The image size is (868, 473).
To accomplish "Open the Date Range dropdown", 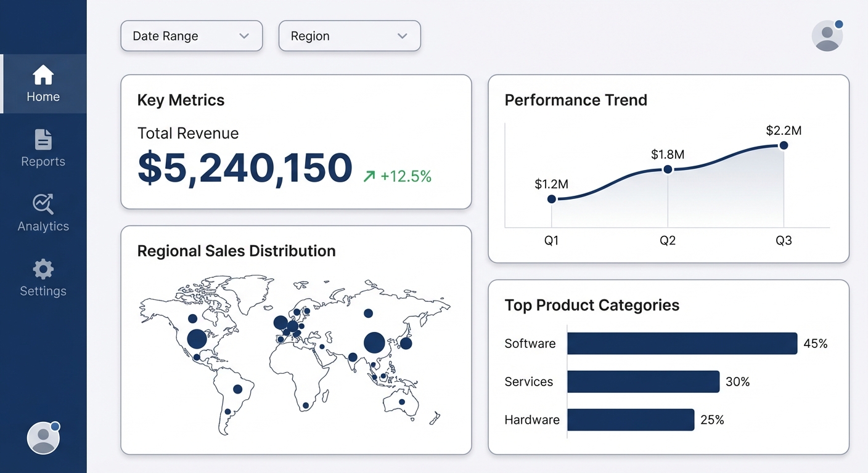I will tap(191, 36).
